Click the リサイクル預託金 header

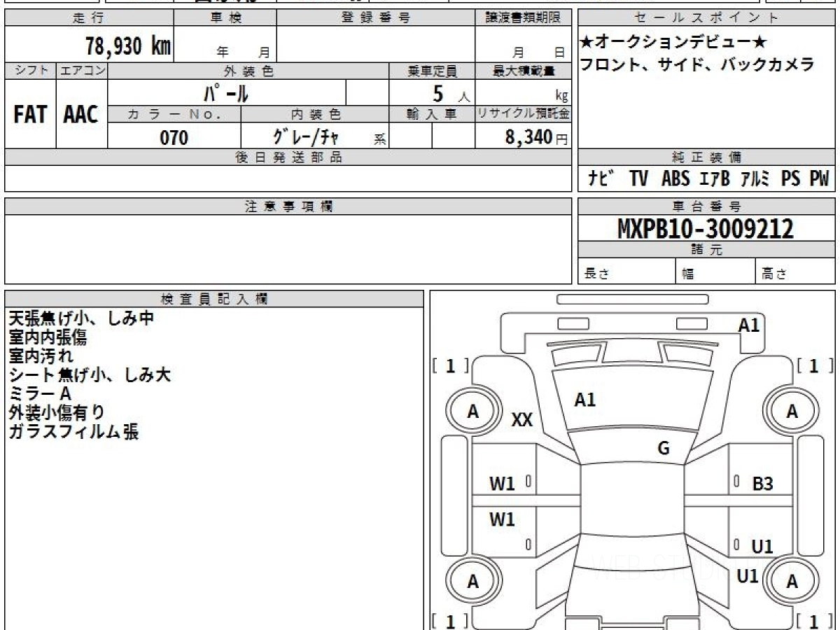click(523, 114)
